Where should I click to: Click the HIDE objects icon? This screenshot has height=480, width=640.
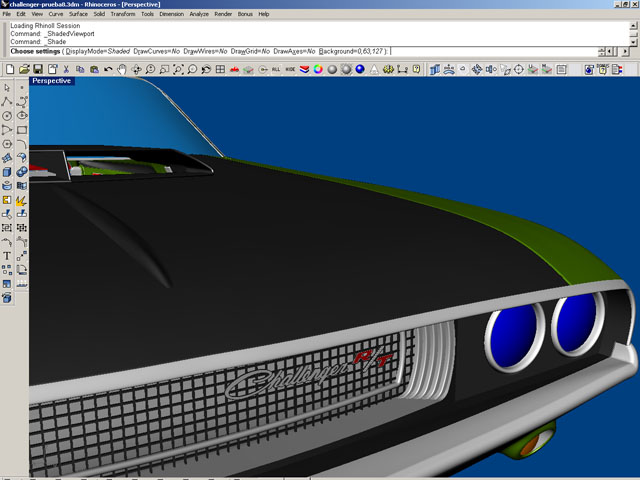pyautogui.click(x=290, y=69)
